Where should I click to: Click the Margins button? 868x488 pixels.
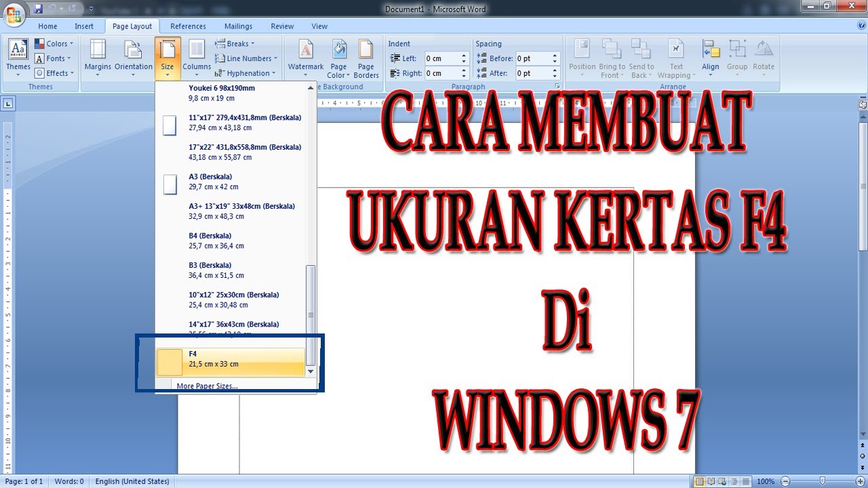(x=98, y=58)
